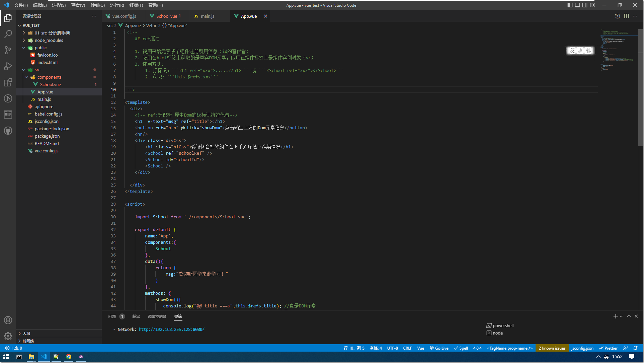Image resolution: width=644 pixels, height=363 pixels.
Task: Toggle primary side bar layout icon
Action: [x=570, y=5]
